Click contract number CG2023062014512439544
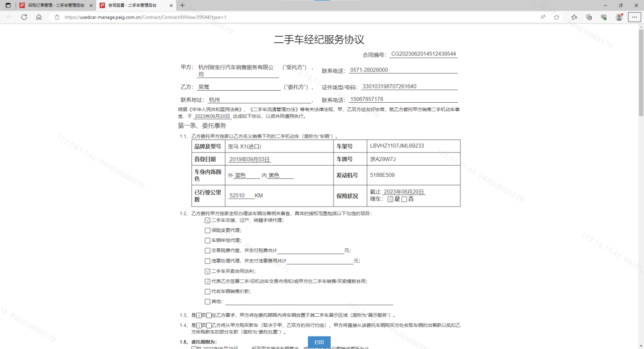 (424, 54)
